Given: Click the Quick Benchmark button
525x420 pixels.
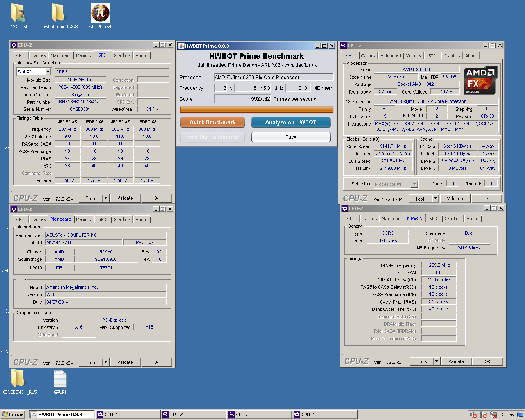Looking at the screenshot, I should click(212, 122).
